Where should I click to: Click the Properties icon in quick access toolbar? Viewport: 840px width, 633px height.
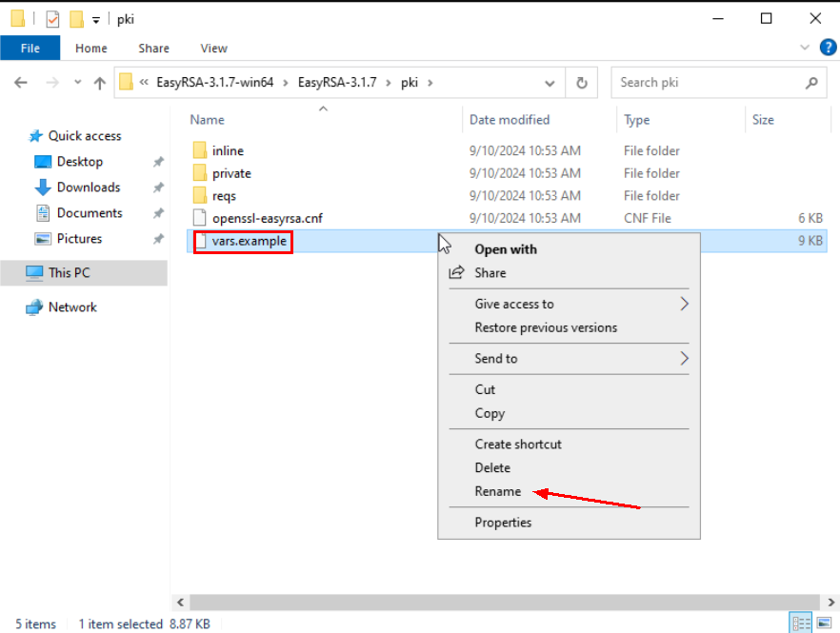click(52, 19)
